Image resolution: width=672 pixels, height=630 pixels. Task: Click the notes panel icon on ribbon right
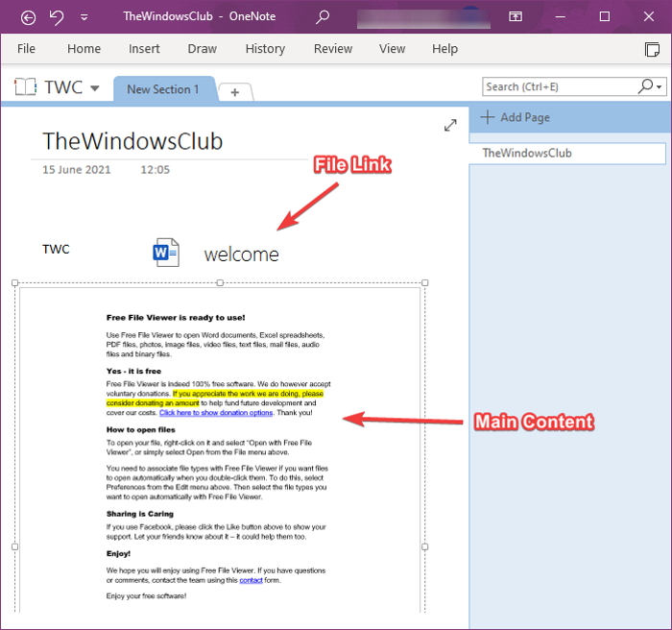pyautogui.click(x=652, y=49)
